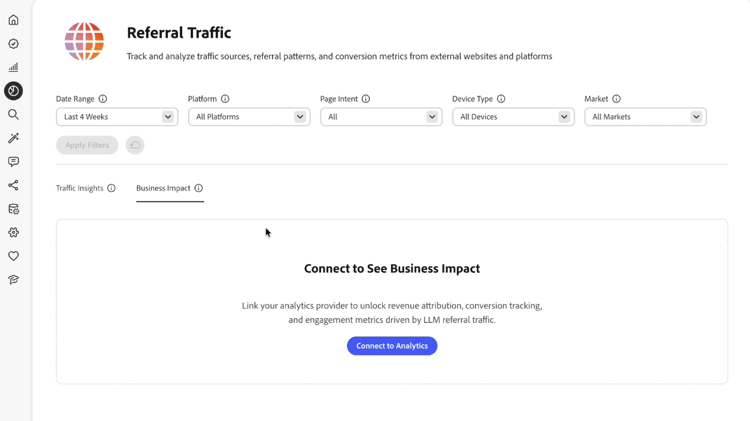Show info for Date Range

[x=103, y=99]
